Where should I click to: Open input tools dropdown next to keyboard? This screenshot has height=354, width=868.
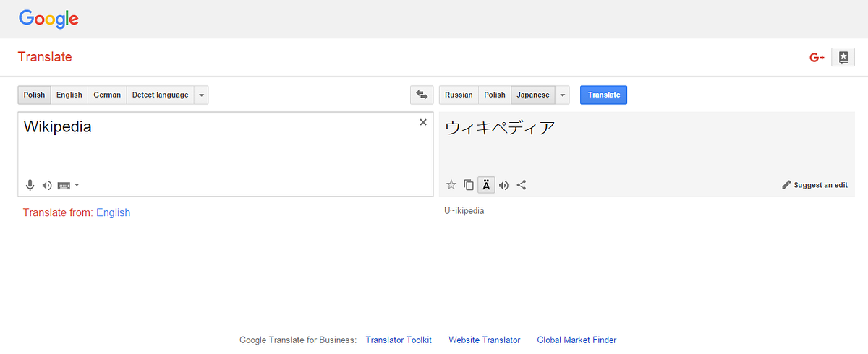(x=77, y=185)
